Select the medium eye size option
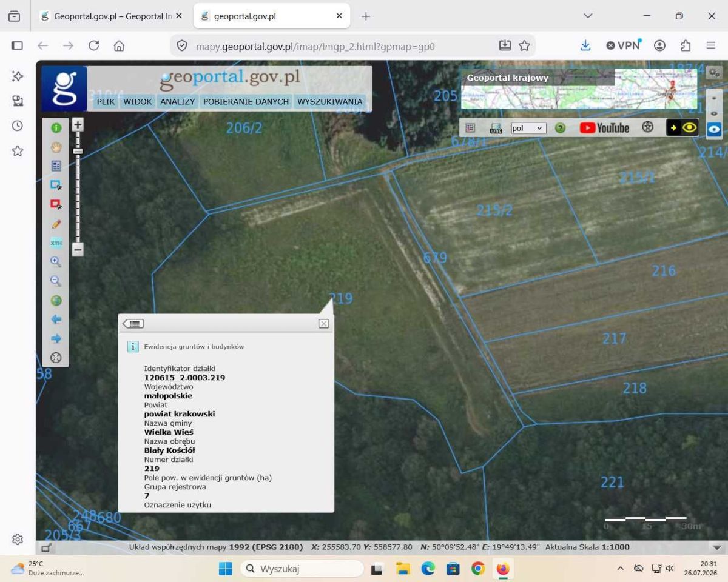The width and height of the screenshot is (728, 582). tap(714, 113)
